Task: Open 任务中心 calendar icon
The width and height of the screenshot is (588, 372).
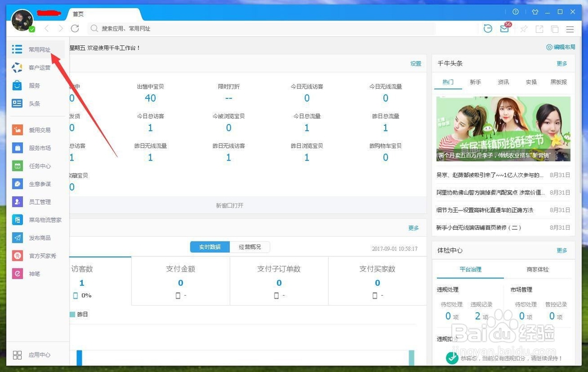Action: click(18, 166)
